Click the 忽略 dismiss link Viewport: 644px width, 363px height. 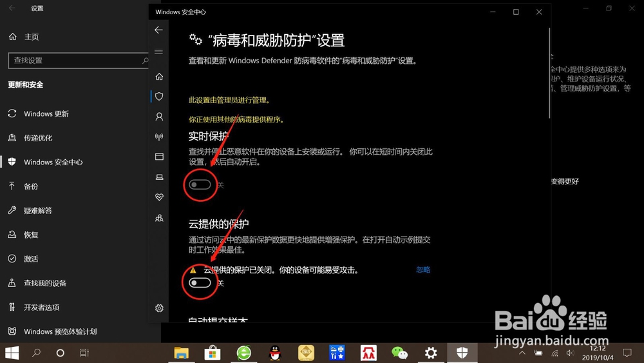point(423,270)
